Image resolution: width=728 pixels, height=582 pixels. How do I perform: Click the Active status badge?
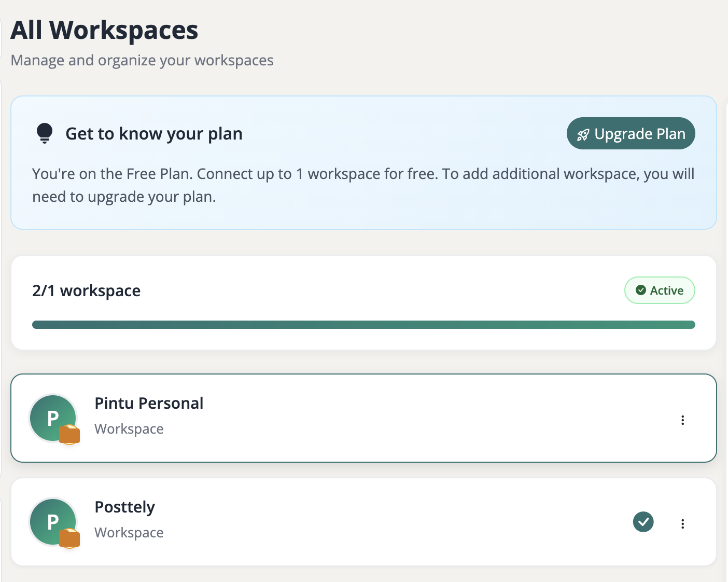coord(660,290)
